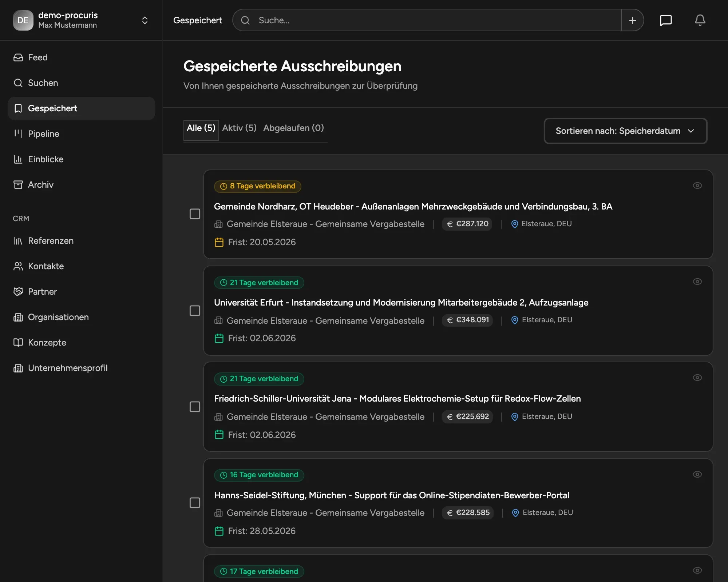Expand the demo-procuris workspace switcher
The width and height of the screenshot is (728, 582).
pyautogui.click(x=145, y=20)
